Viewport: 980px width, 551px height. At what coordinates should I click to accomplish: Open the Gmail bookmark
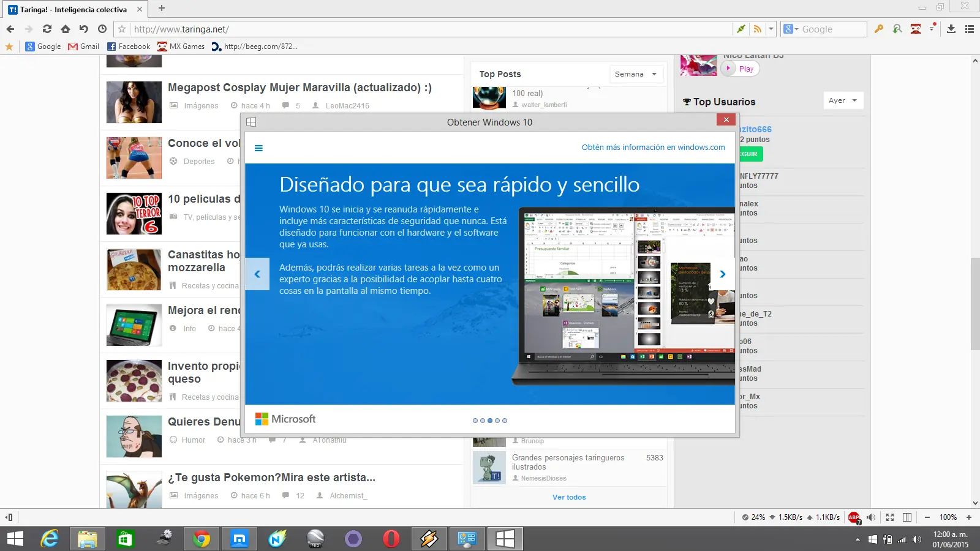coord(83,47)
